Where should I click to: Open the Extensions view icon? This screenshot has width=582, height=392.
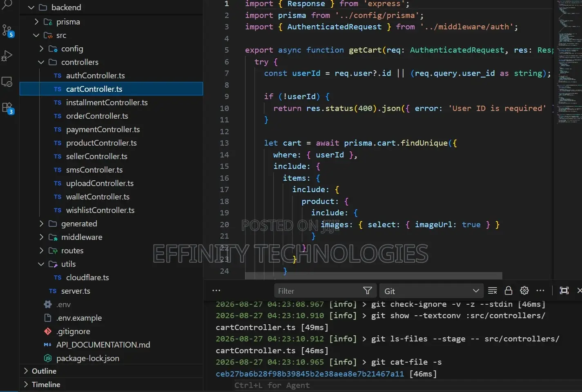(7, 108)
